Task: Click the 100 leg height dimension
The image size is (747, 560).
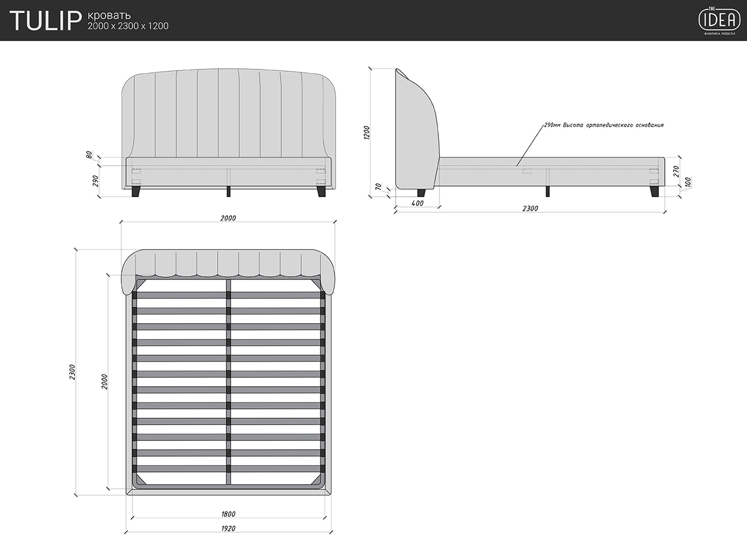Action: coord(687,182)
